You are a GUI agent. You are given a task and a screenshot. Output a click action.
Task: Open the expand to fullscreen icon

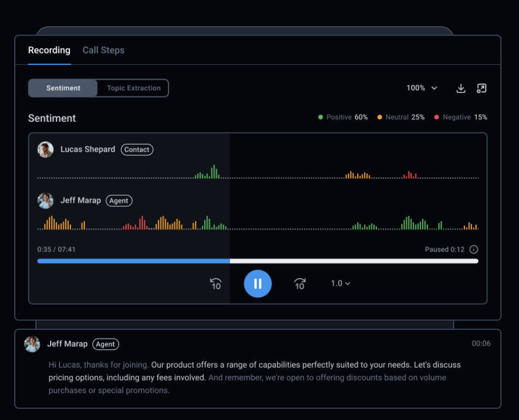click(x=481, y=88)
